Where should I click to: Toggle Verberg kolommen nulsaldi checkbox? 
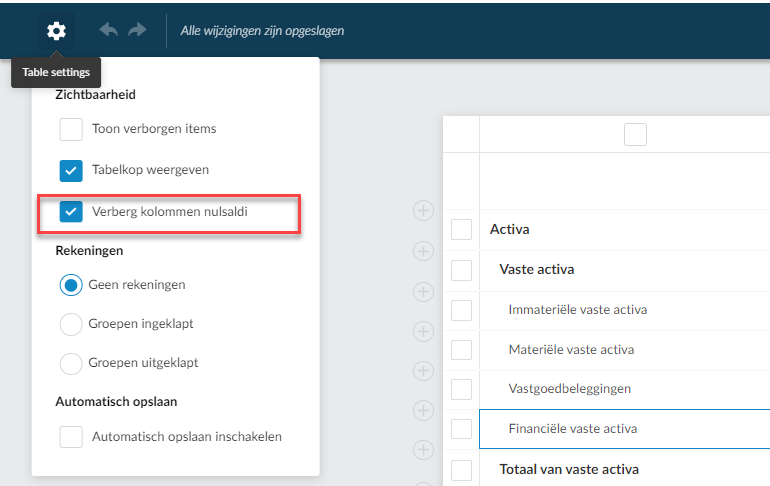[x=71, y=212]
